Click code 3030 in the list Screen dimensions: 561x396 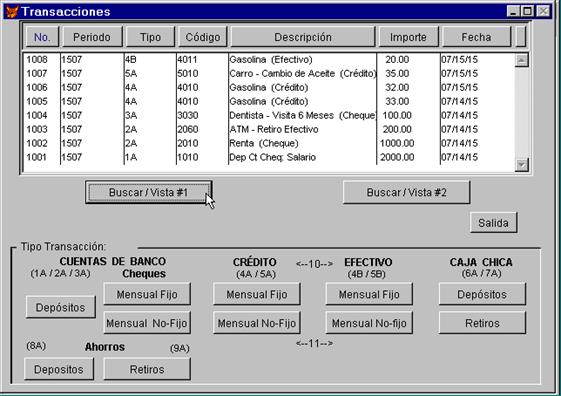[188, 115]
